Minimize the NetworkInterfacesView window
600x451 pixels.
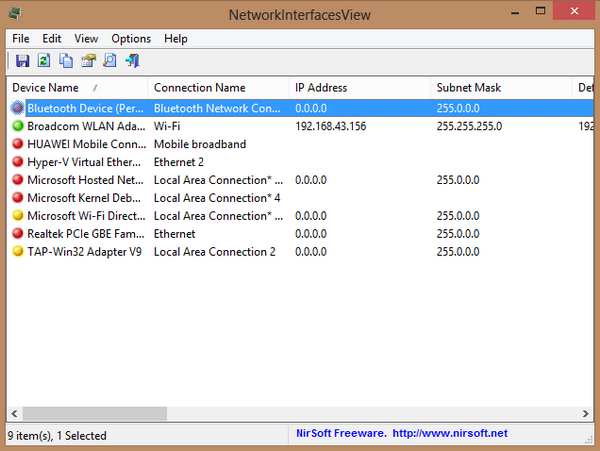coord(515,11)
